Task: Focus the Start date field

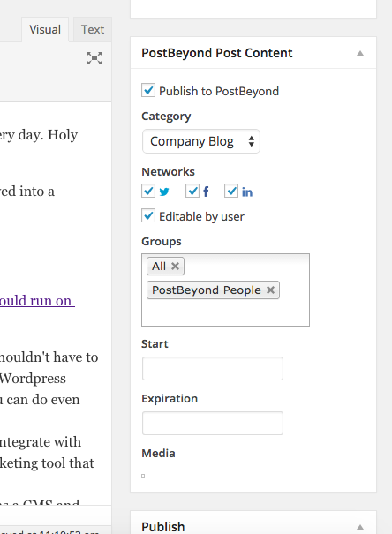Action: point(213,368)
